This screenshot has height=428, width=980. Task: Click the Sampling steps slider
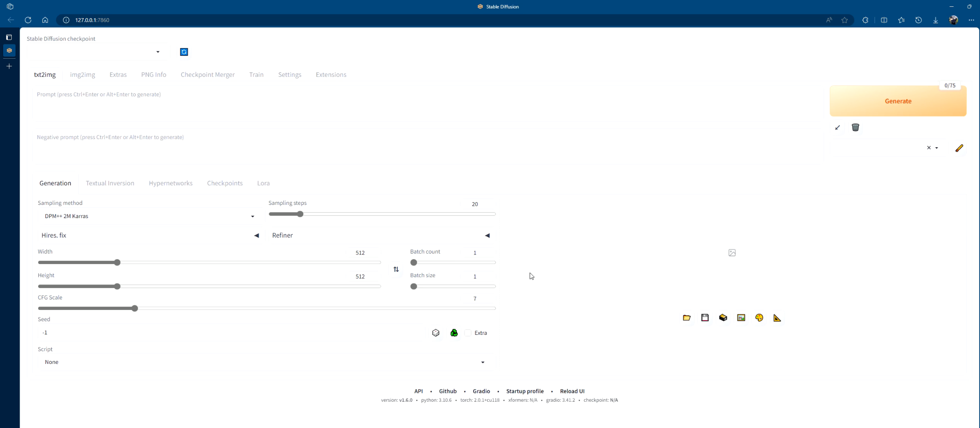382,214
